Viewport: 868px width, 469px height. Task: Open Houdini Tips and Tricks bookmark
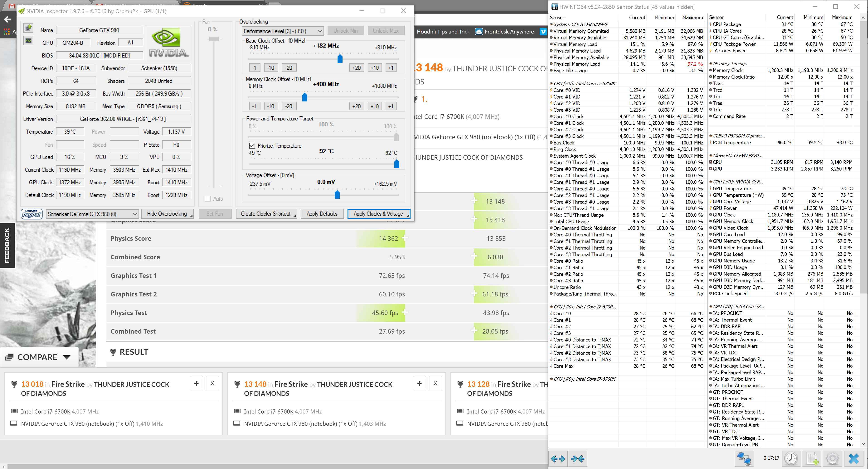point(443,32)
